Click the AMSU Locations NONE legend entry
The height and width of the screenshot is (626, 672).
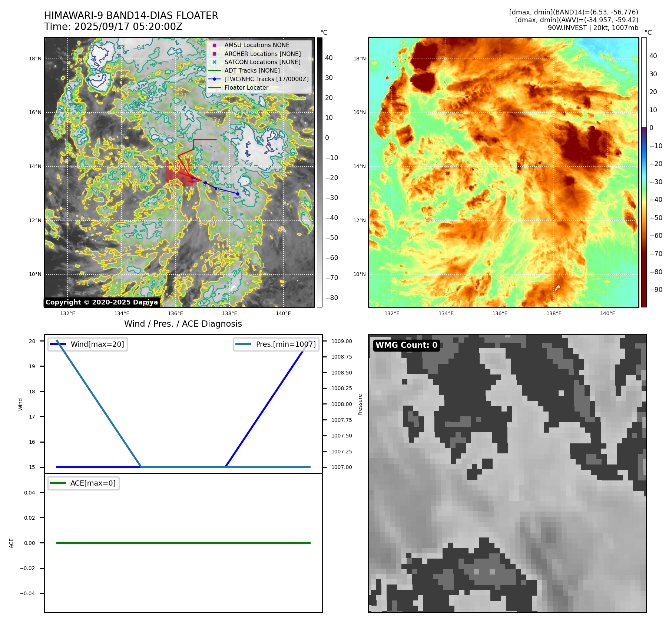pos(257,45)
